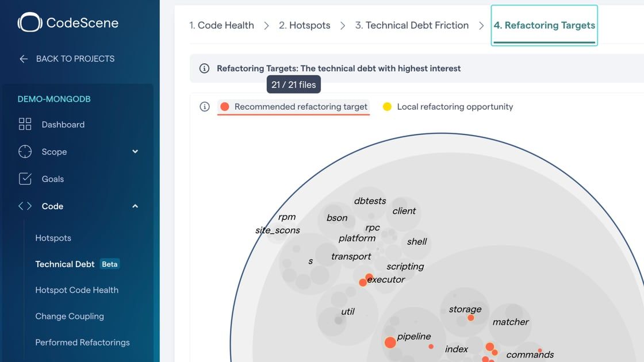The width and height of the screenshot is (644, 362).
Task: Click the dbtests folder label
Action: pyautogui.click(x=370, y=201)
